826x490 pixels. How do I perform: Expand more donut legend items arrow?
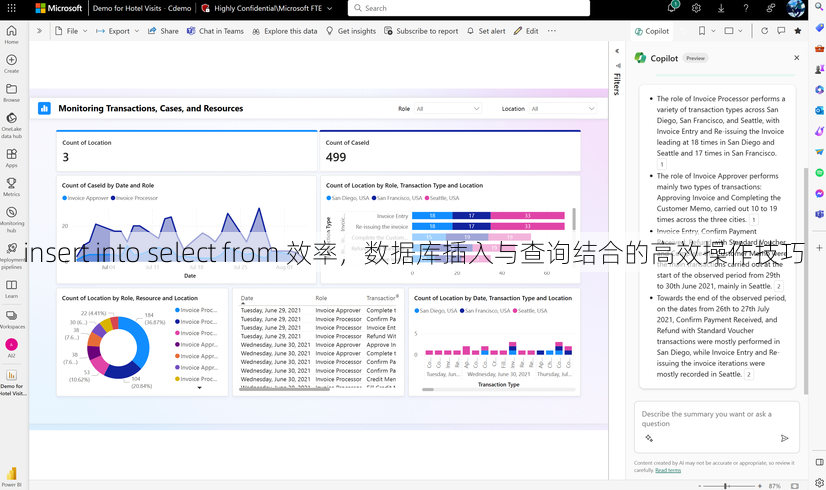point(199,388)
